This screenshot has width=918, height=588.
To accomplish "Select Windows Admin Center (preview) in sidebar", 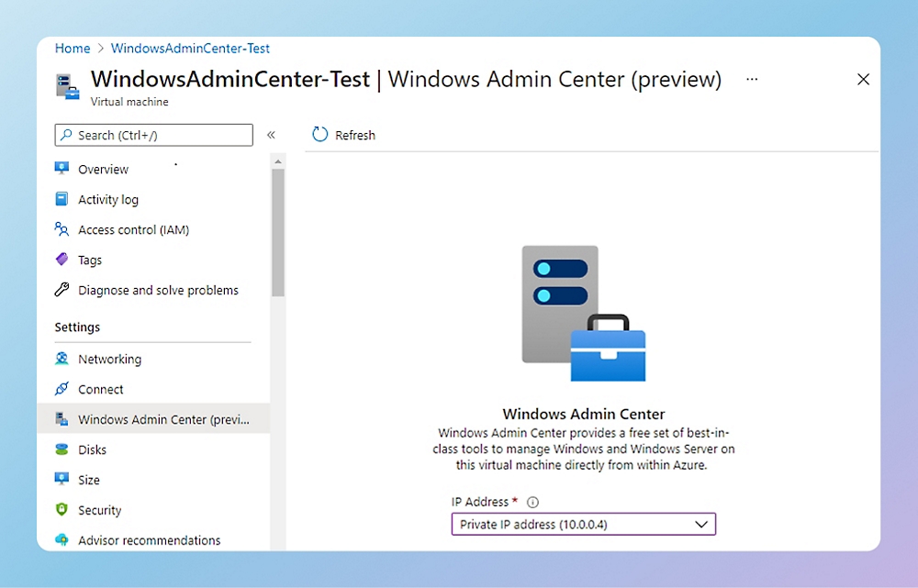I will point(62,419).
